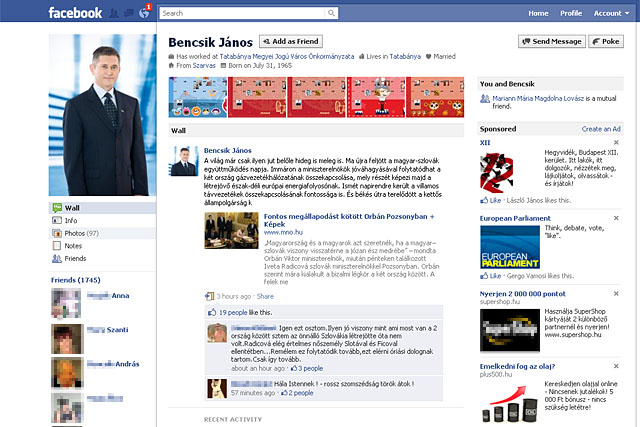Click Tatabánya location link

405,56
